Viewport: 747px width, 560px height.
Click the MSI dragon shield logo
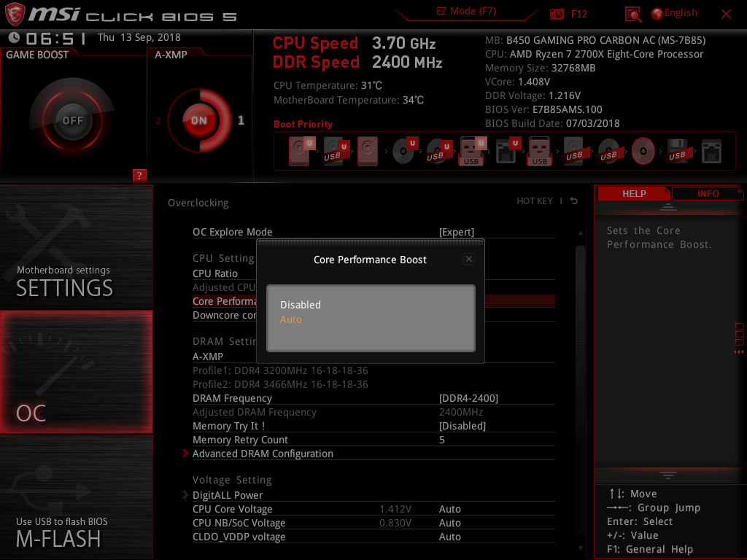pyautogui.click(x=15, y=14)
